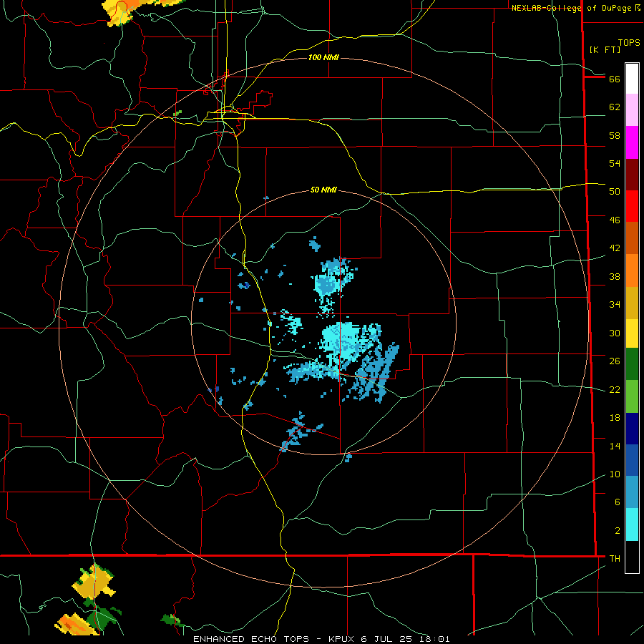Viewport: 644px width, 644px height.
Task: Click the 46 value on the scale
Action: [x=615, y=220]
